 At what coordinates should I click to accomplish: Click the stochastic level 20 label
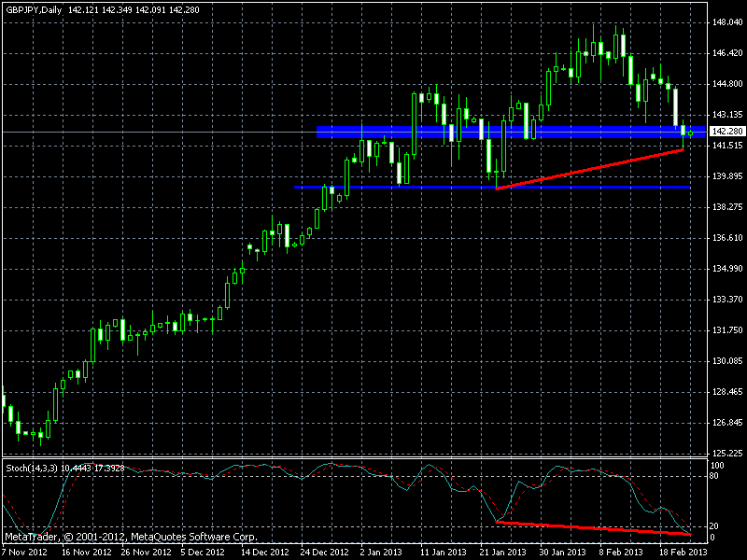coord(713,526)
